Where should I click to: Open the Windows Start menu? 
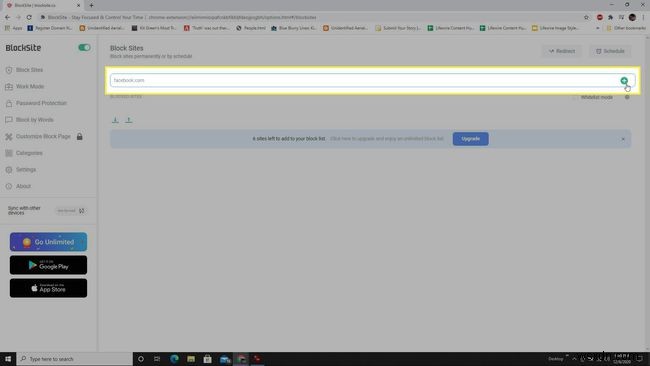tap(8, 359)
